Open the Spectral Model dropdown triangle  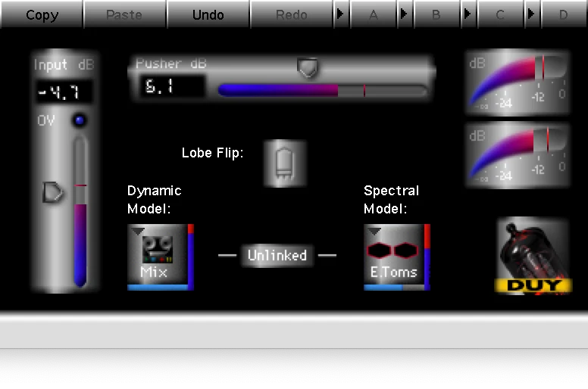coord(374,231)
